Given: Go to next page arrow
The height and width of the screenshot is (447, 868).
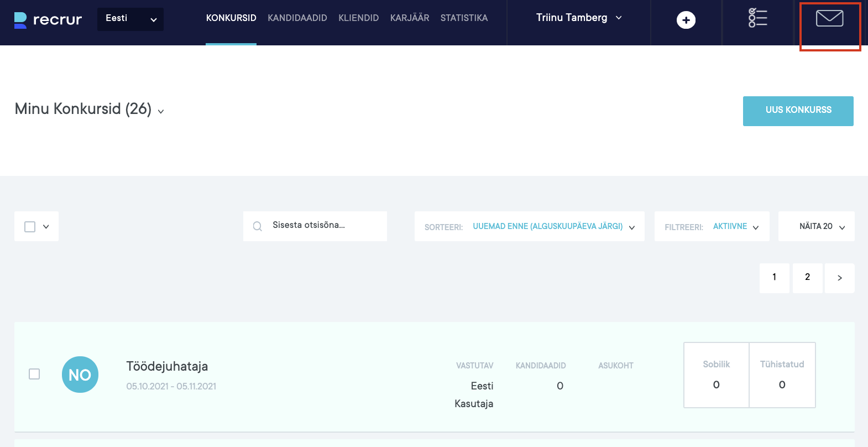Looking at the screenshot, I should 839,278.
